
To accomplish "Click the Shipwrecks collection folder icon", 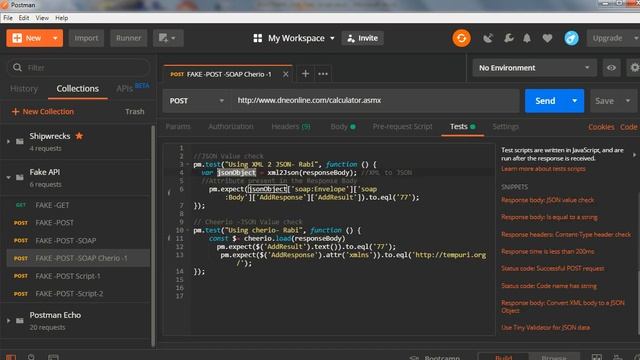I will 20,141.
